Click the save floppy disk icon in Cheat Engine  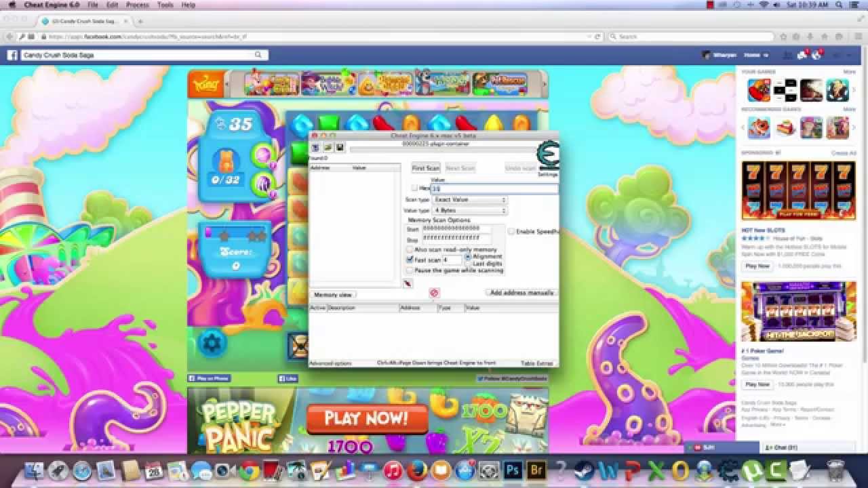tap(340, 147)
